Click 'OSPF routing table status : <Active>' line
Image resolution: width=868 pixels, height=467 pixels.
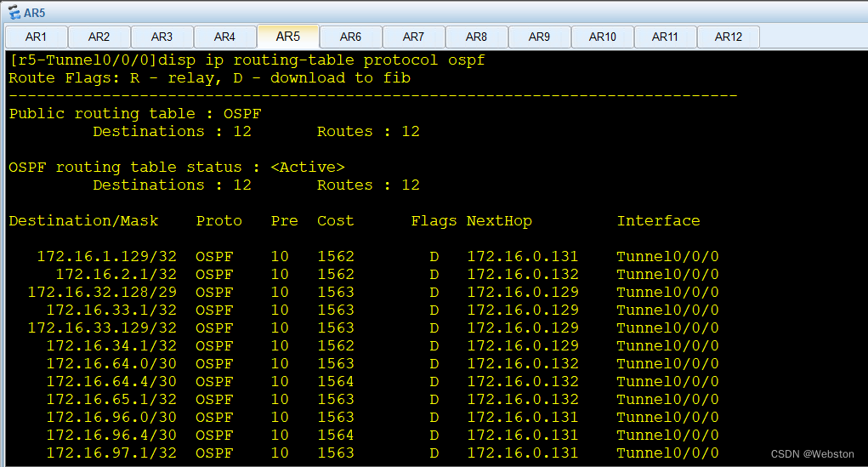(177, 168)
